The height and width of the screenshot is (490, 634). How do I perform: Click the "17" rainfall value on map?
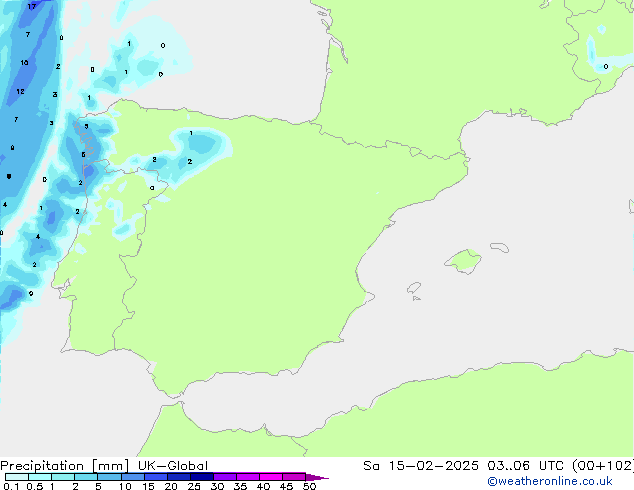(32, 6)
